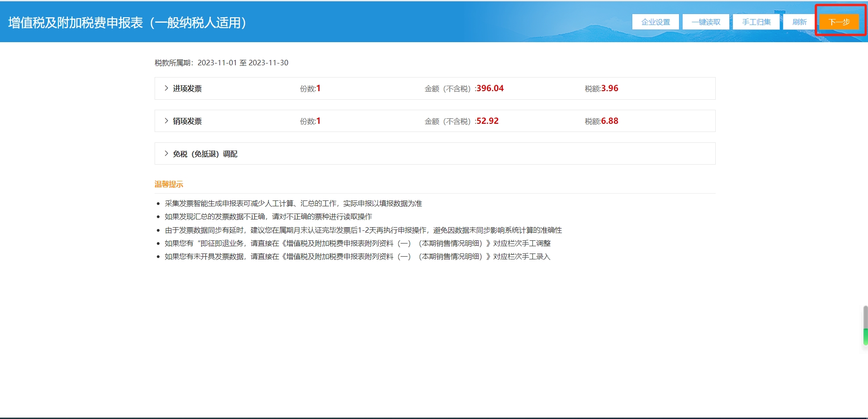Expand the 进项发票 chevron arrow

[166, 88]
